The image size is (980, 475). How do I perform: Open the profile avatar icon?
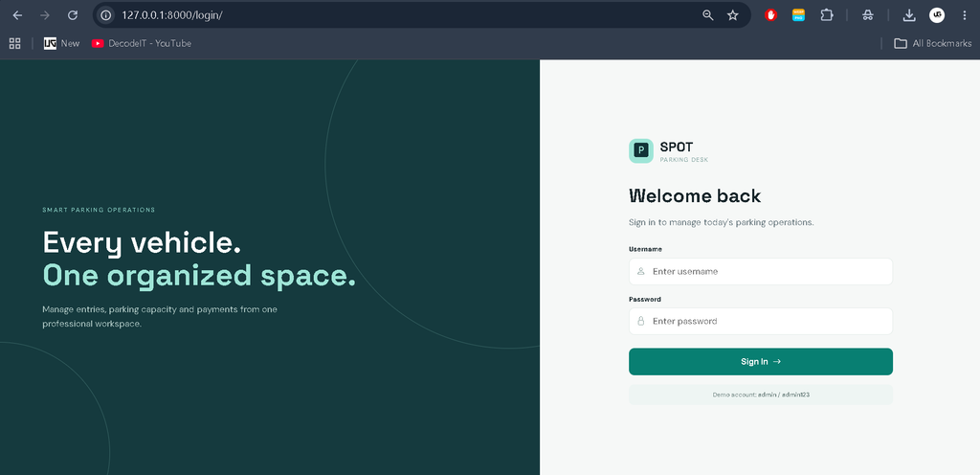tap(937, 15)
